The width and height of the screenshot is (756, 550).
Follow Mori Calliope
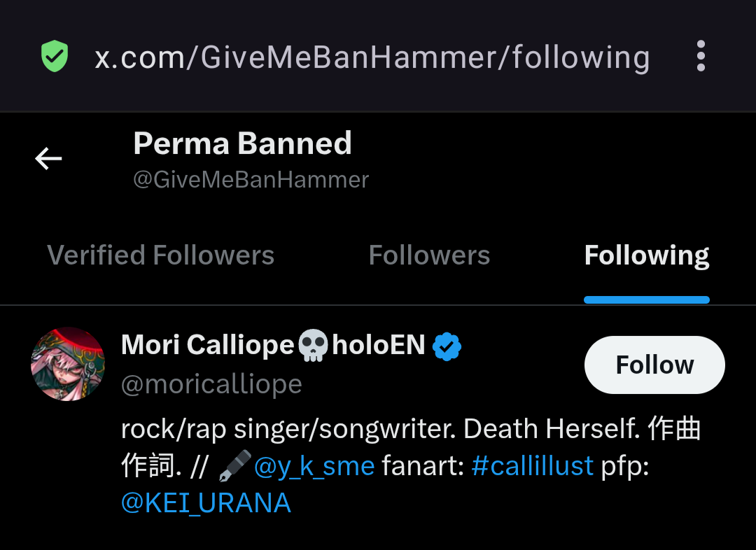tap(654, 365)
